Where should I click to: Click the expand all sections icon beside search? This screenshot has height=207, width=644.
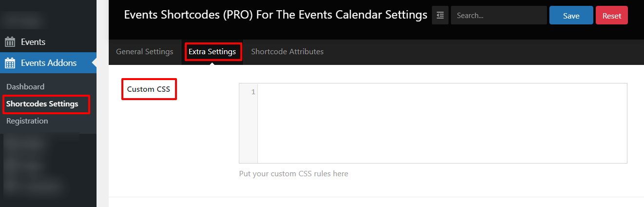coord(440,16)
